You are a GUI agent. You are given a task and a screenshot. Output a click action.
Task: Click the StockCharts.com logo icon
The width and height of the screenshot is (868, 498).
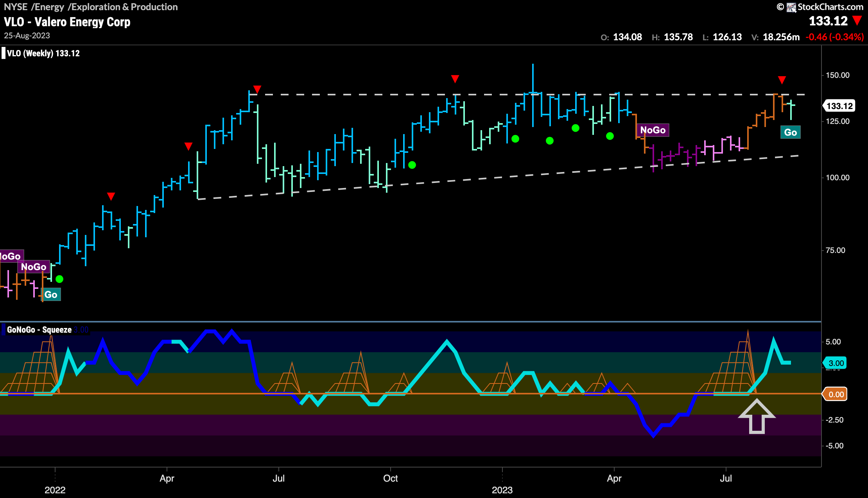click(x=791, y=7)
